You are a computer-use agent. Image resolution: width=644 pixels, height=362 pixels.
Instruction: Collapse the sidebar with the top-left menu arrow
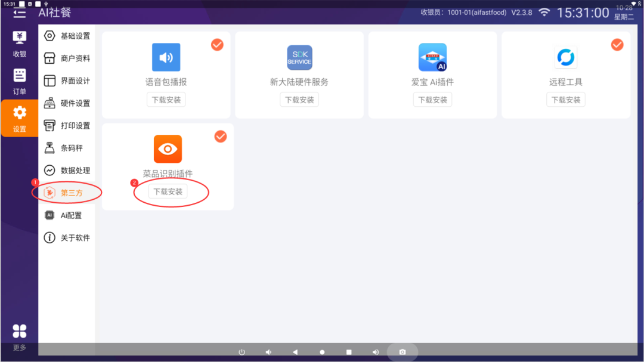[20, 12]
